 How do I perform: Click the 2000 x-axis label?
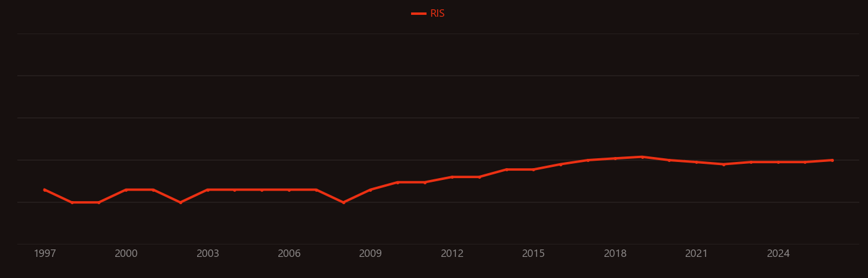(x=126, y=254)
